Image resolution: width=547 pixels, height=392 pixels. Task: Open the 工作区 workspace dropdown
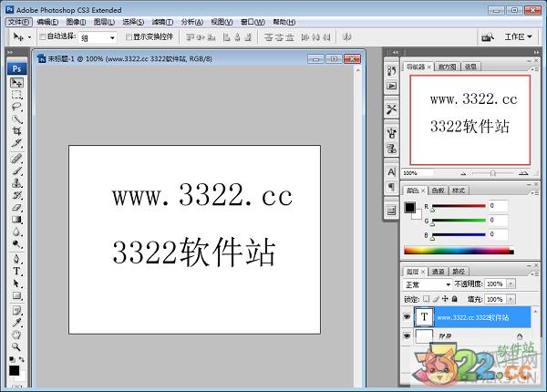518,36
